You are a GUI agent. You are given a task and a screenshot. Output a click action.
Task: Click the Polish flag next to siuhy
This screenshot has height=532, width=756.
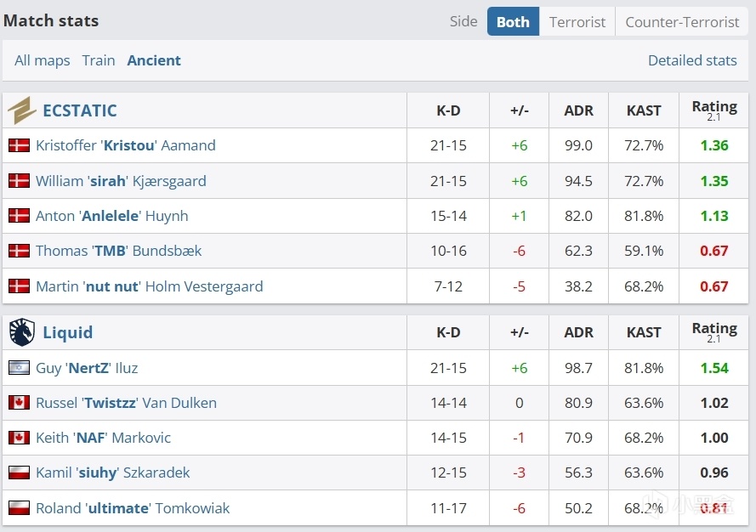pyautogui.click(x=19, y=473)
